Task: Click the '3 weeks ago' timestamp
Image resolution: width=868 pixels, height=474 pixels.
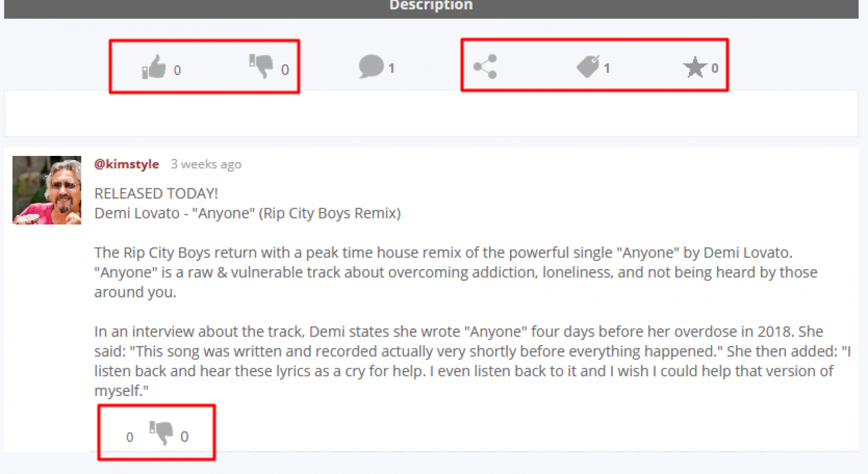Action: [x=205, y=164]
